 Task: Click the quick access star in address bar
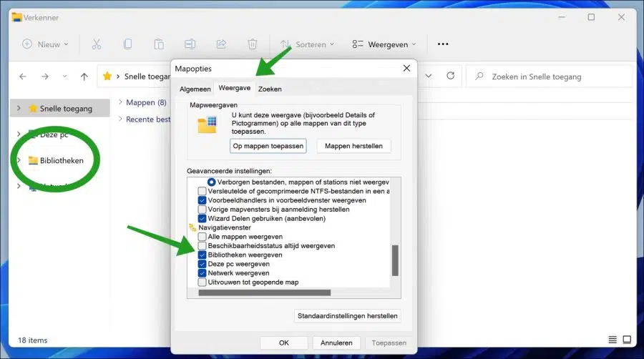107,77
